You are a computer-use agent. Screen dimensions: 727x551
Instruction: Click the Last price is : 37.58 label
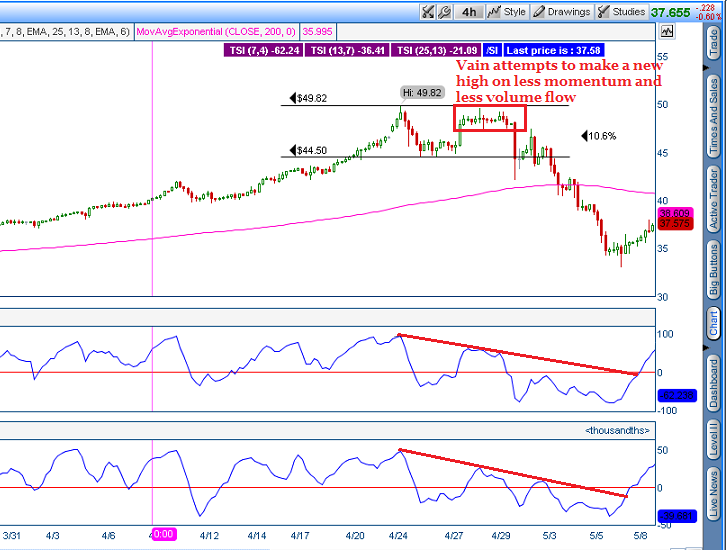click(553, 50)
